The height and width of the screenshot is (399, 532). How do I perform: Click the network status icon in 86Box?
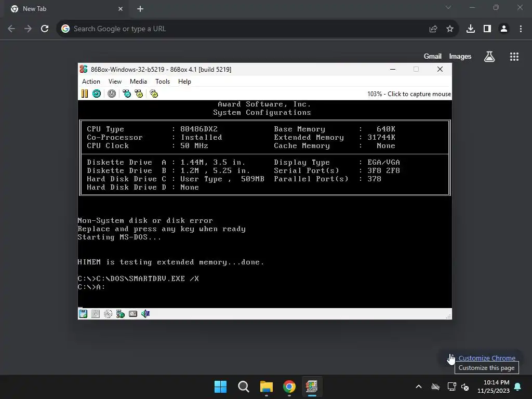point(121,314)
